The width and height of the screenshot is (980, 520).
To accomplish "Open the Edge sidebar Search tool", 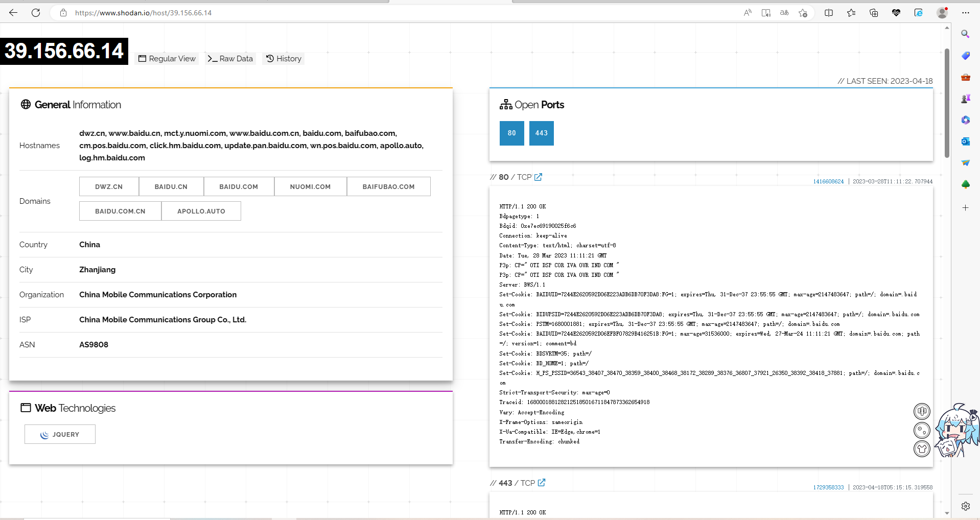I will 965,34.
